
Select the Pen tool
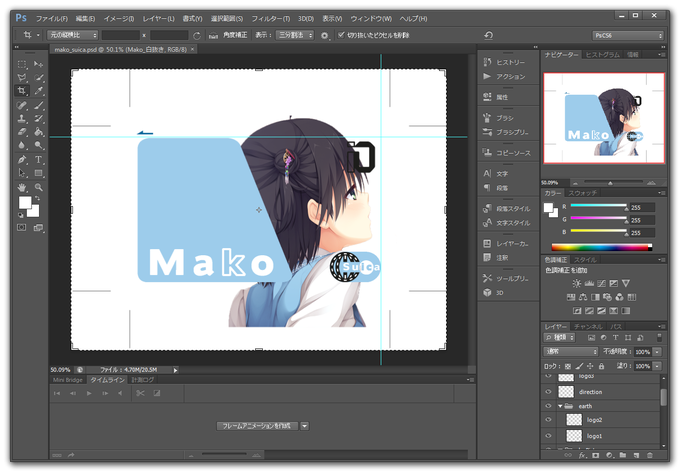(x=22, y=159)
